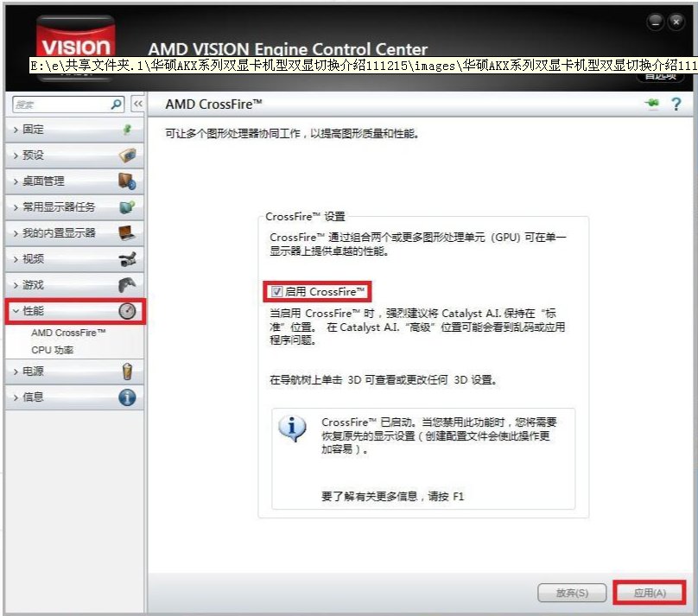Click the 放弃(S) discard button
Screen dimensions: 698x616
572,594
